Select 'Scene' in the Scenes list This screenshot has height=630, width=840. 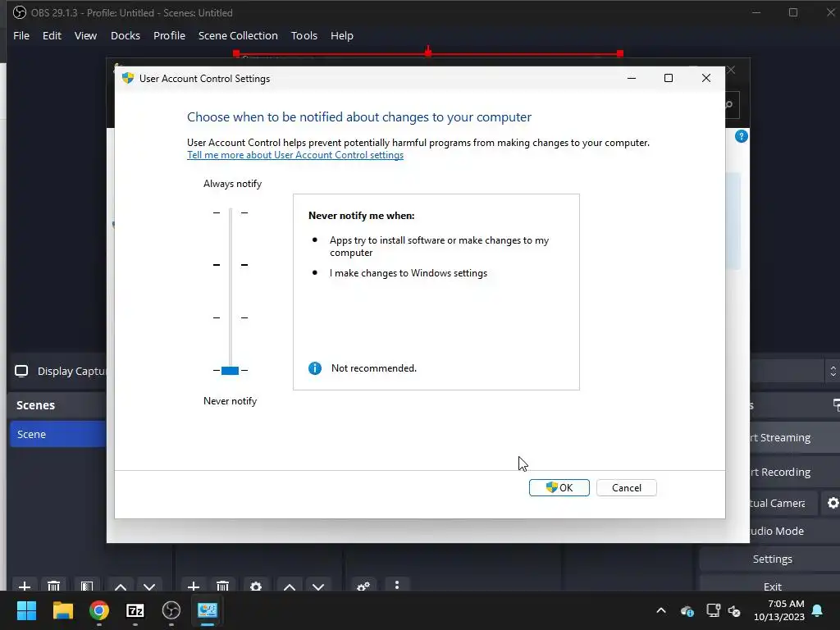(x=58, y=434)
